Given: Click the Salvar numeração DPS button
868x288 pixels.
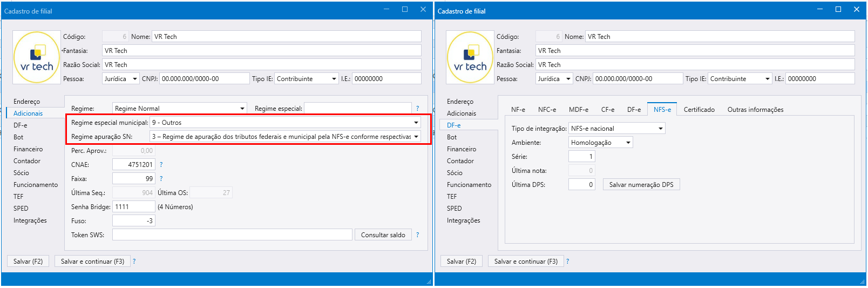Looking at the screenshot, I should click(641, 185).
